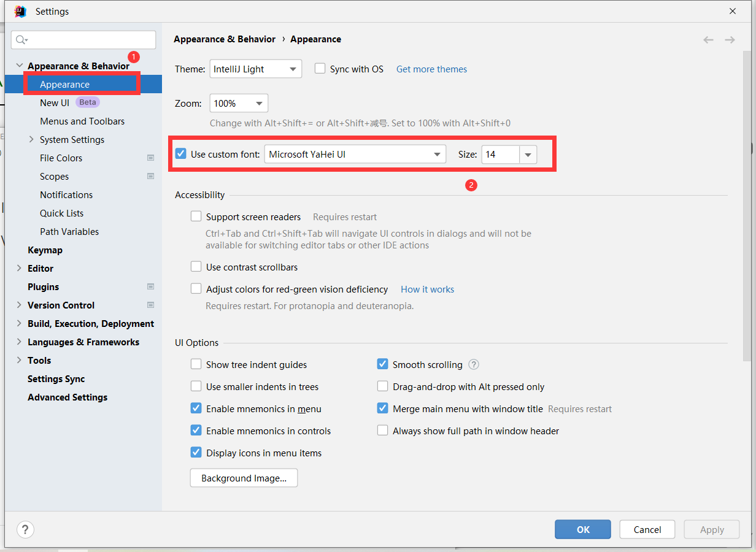Click the project-level icon beside File Colors
The image size is (756, 552).
[x=150, y=158]
